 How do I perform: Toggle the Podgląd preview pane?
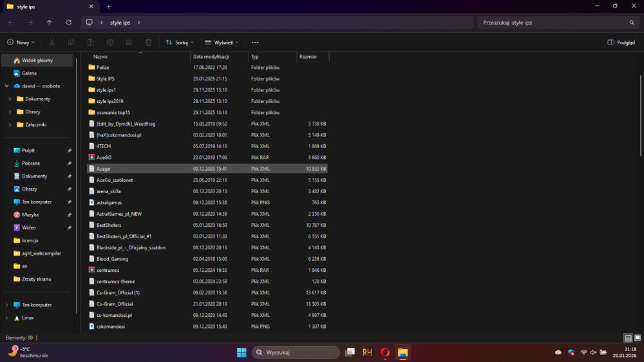[x=621, y=43]
